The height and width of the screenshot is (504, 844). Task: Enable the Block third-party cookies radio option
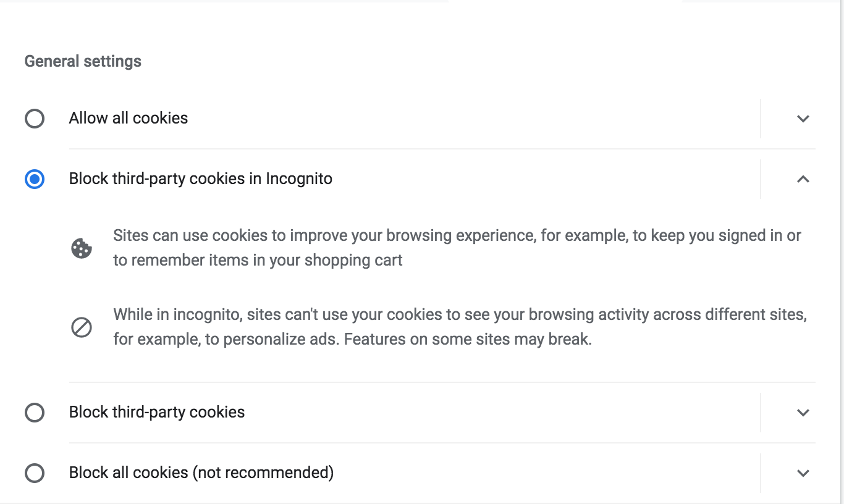[x=35, y=413]
